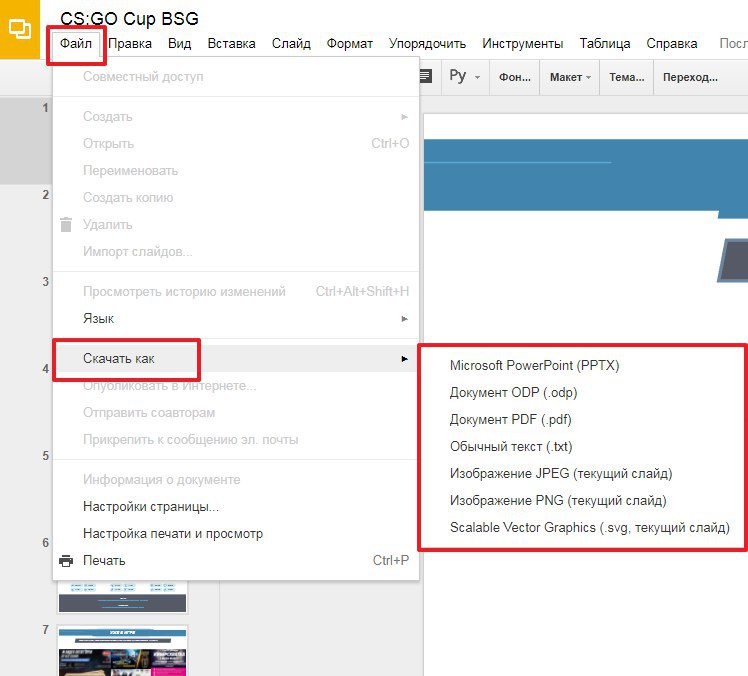Open the Справка menu

click(x=672, y=43)
